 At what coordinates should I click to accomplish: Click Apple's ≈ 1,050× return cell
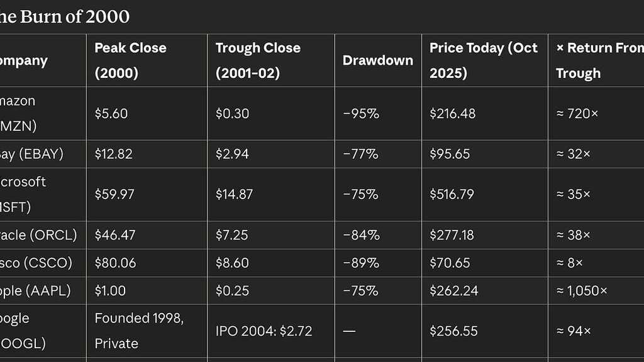pyautogui.click(x=582, y=291)
